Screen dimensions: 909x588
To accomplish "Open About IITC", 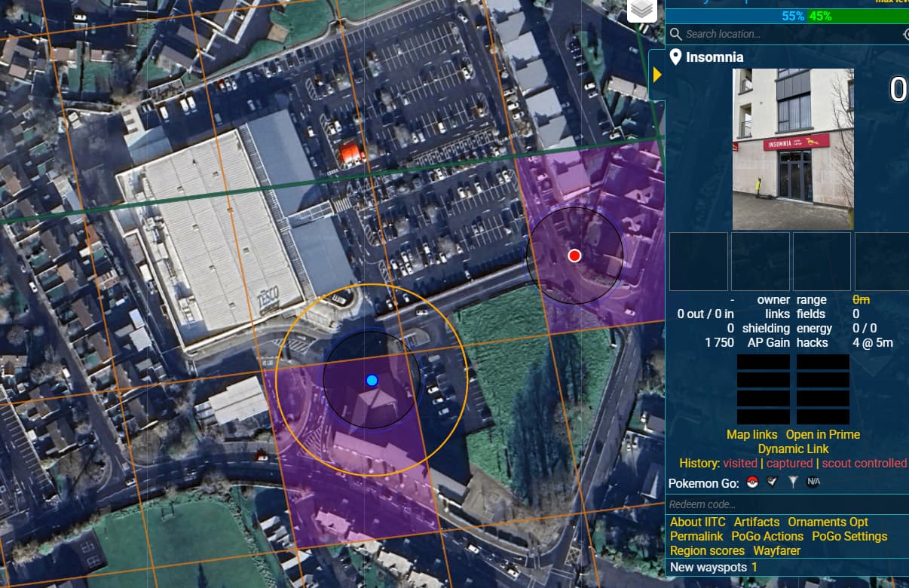I will coord(698,522).
